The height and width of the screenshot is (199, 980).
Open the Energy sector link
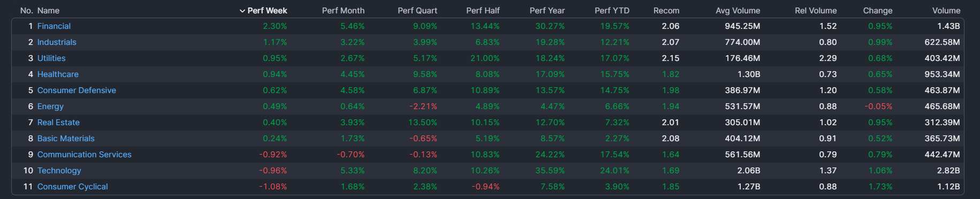50,106
